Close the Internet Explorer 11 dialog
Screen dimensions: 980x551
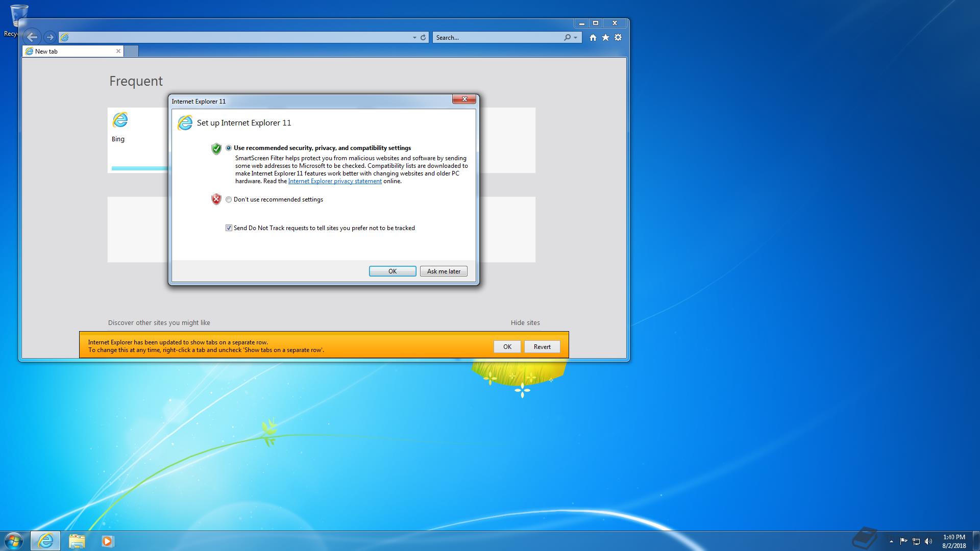click(464, 99)
